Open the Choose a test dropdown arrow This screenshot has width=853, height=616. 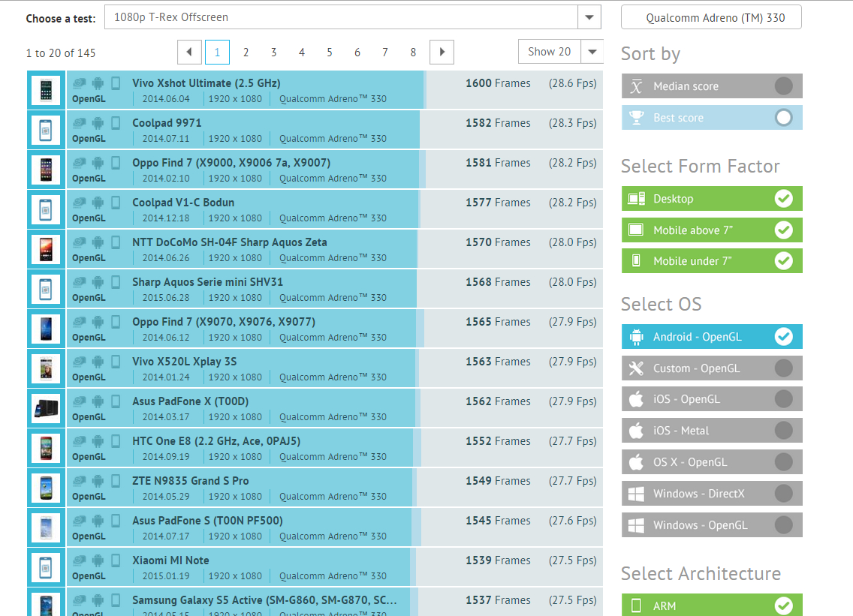[x=589, y=17]
